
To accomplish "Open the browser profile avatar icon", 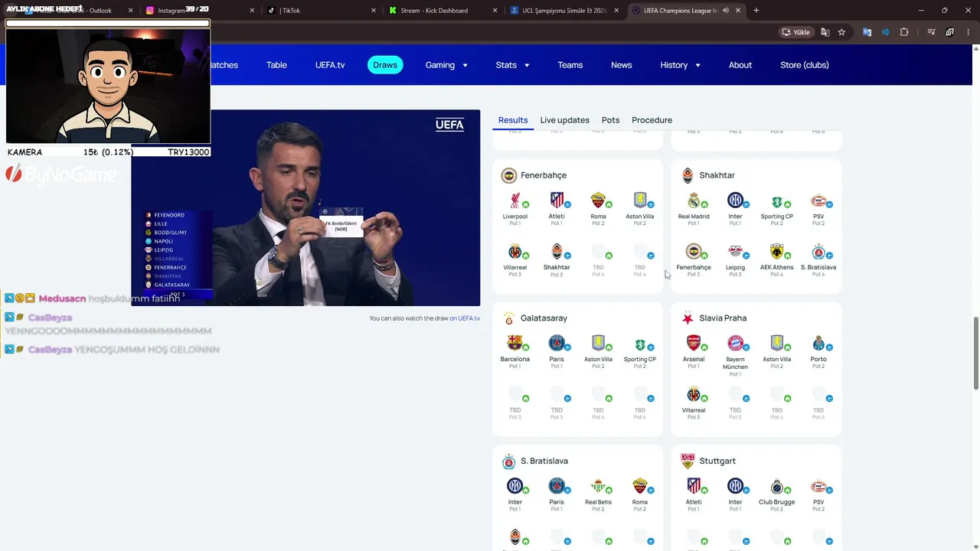I will point(950,32).
